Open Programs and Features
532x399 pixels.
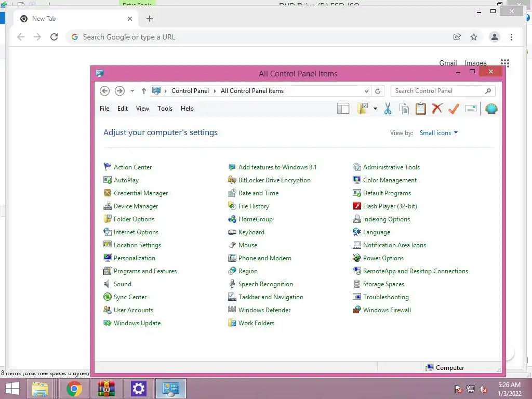145,271
